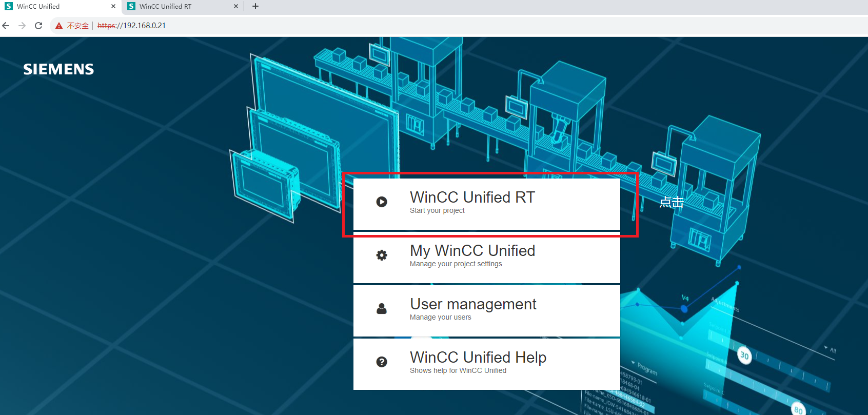Open the My WinCC Unified title
The height and width of the screenshot is (415, 868).
[472, 251]
